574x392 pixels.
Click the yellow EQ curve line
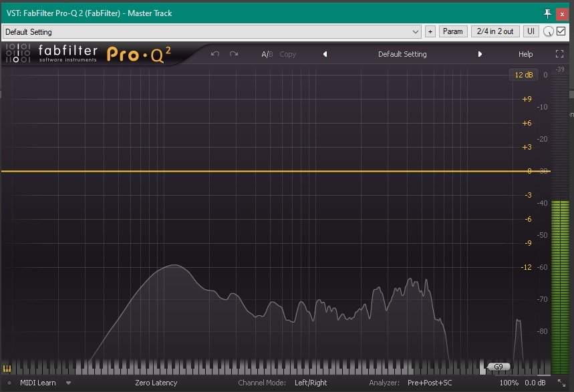coord(267,171)
